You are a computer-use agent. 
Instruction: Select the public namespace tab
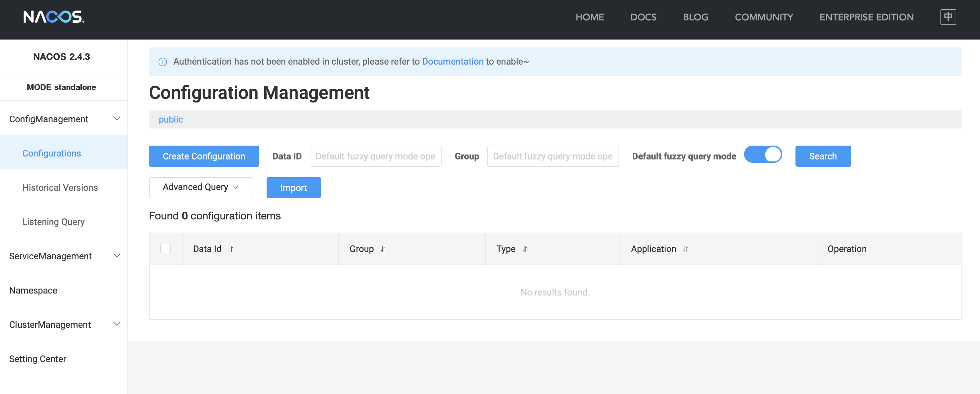point(171,119)
